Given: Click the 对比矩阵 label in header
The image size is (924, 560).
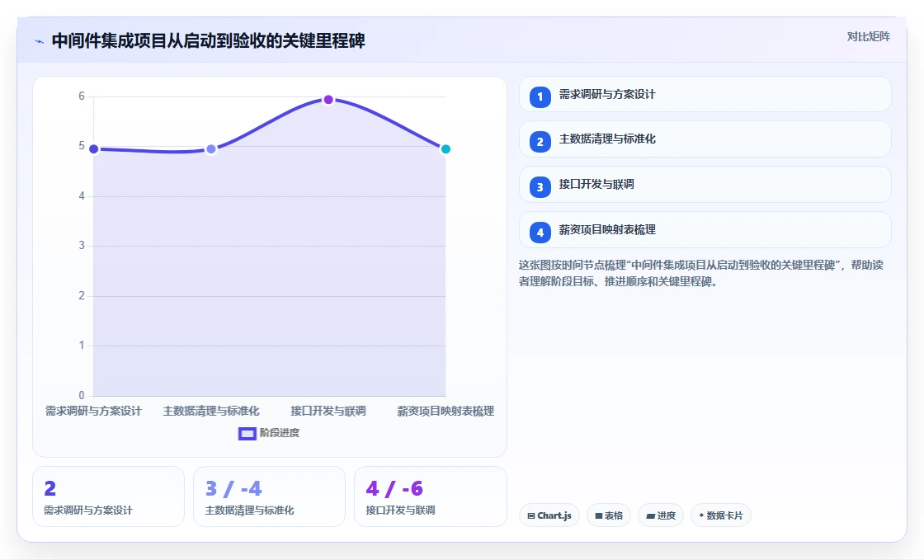Looking at the screenshot, I should coord(869,36).
